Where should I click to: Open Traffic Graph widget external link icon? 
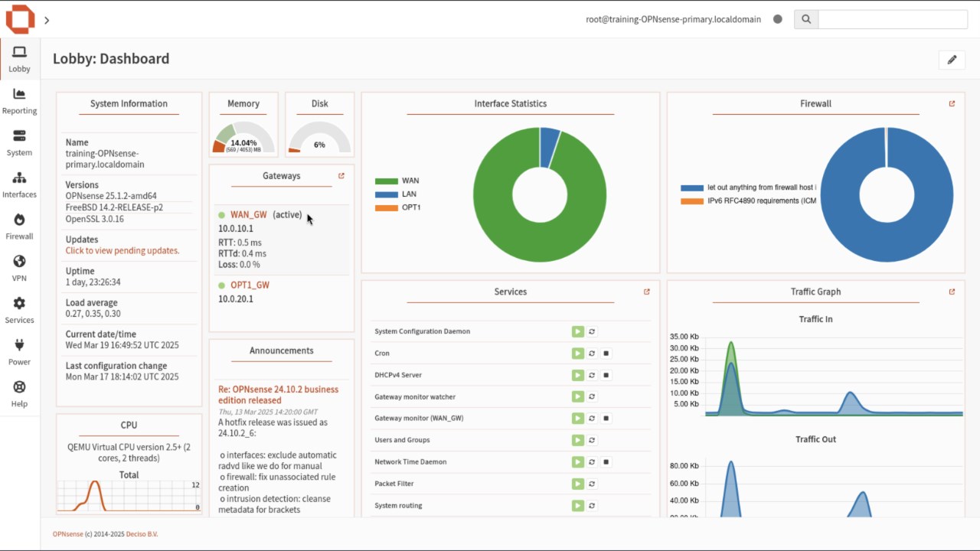tap(952, 292)
